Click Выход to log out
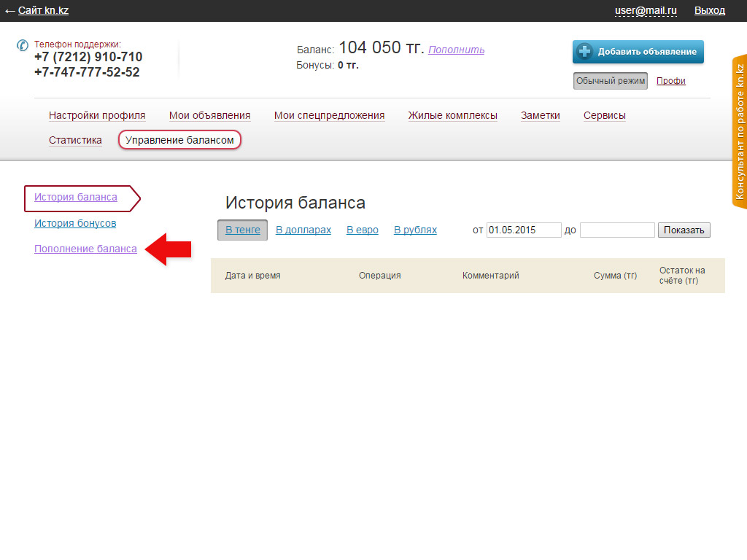This screenshot has height=560, width=747. coord(709,10)
